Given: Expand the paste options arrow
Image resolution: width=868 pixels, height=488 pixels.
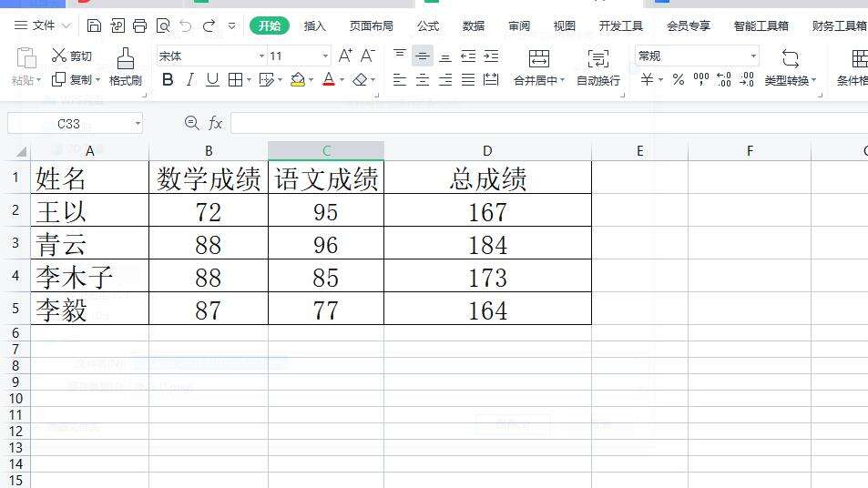Looking at the screenshot, I should tap(39, 81).
